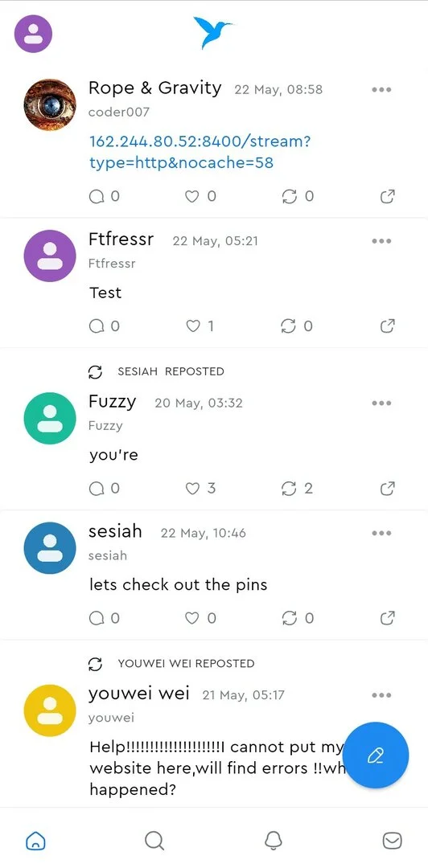Like the Rope & Gravity post

coord(191,196)
